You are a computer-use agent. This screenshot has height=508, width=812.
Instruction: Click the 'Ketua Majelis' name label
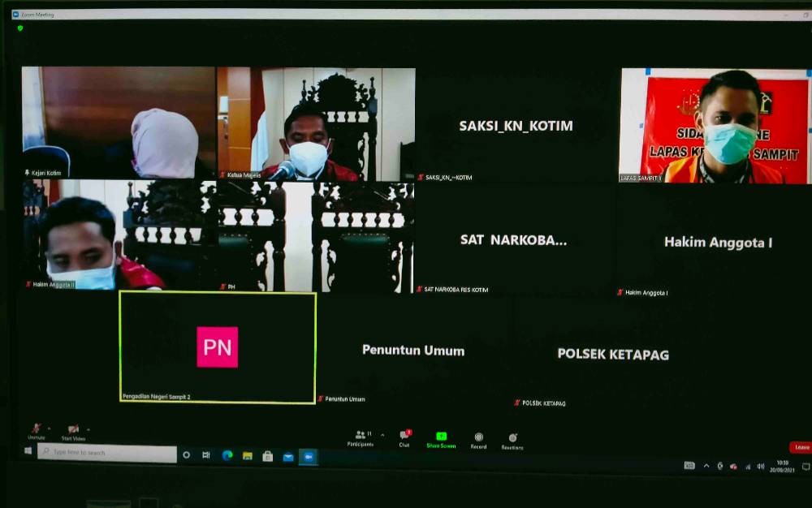tap(244, 174)
